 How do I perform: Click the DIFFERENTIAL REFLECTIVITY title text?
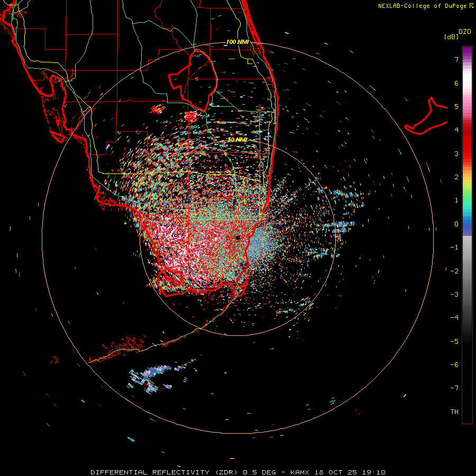[150, 472]
